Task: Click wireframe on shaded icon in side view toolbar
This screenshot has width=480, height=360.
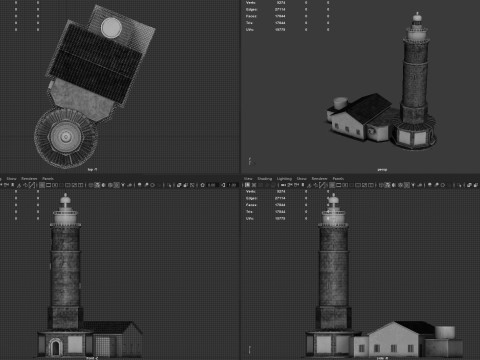Action: click(x=400, y=185)
